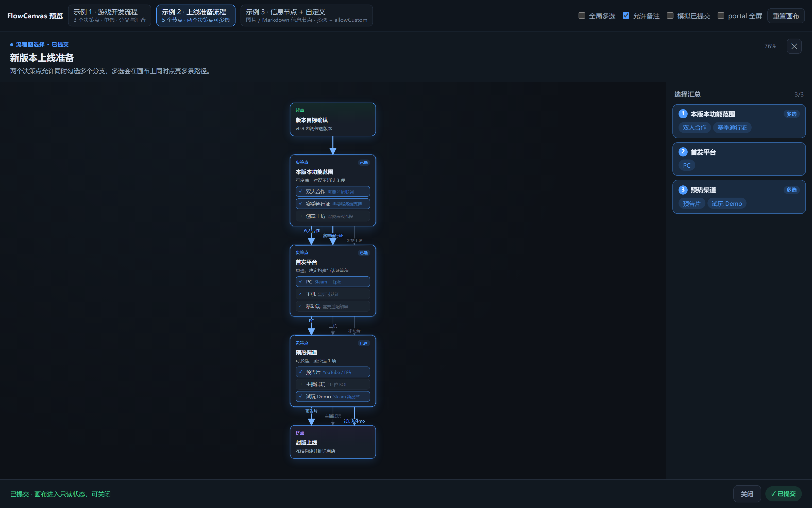812x508 pixels.
Task: Select the 创意工坊 option
Action: click(332, 216)
